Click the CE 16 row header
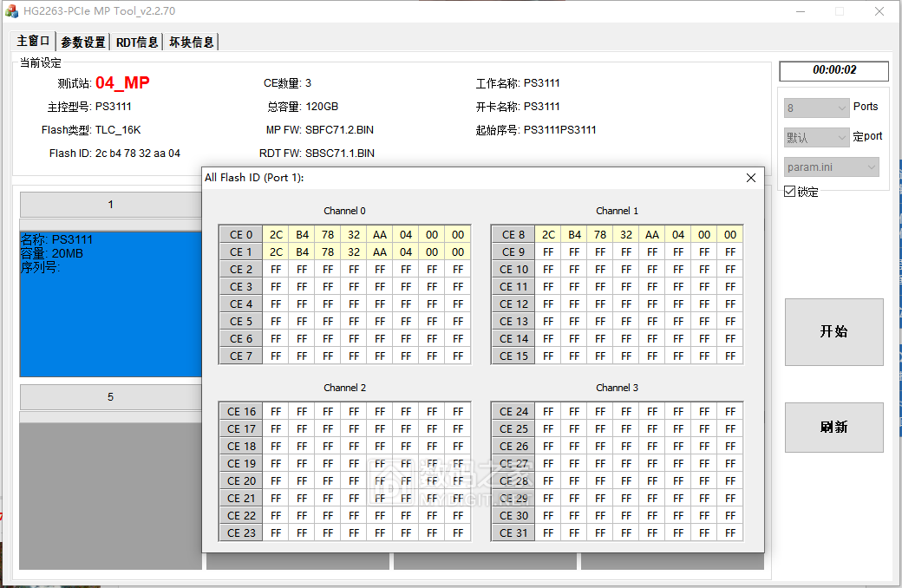Image resolution: width=902 pixels, height=588 pixels. coord(240,412)
